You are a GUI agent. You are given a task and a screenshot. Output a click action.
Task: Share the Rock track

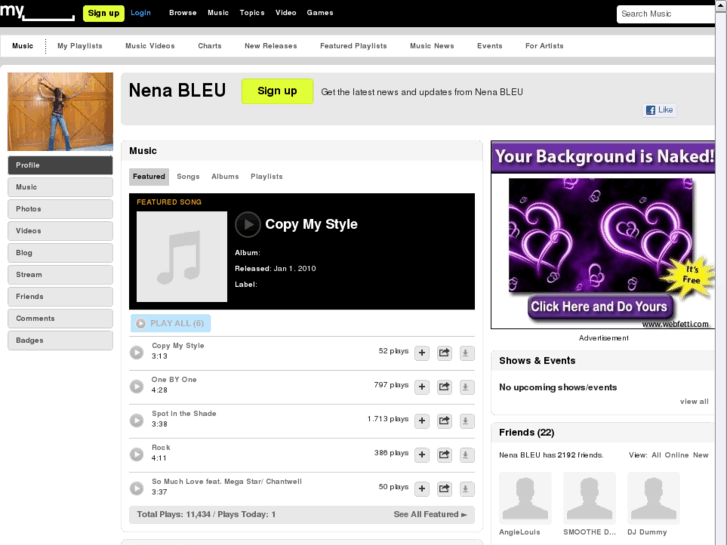coord(444,455)
